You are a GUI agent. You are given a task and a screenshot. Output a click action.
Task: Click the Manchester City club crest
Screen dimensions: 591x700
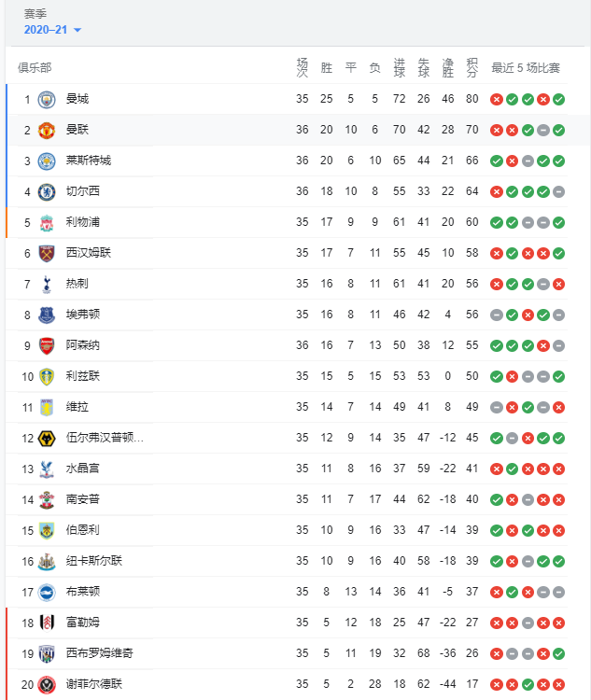point(47,100)
